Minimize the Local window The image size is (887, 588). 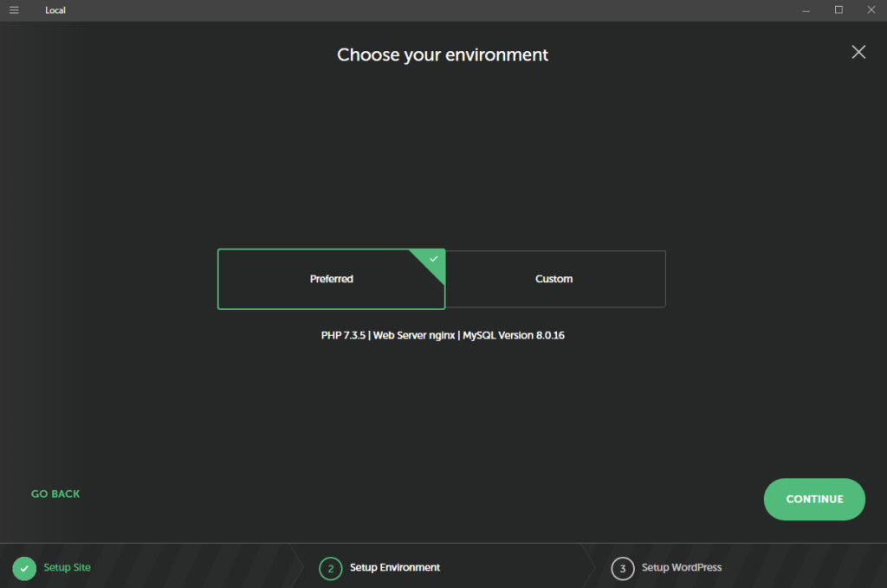(807, 10)
